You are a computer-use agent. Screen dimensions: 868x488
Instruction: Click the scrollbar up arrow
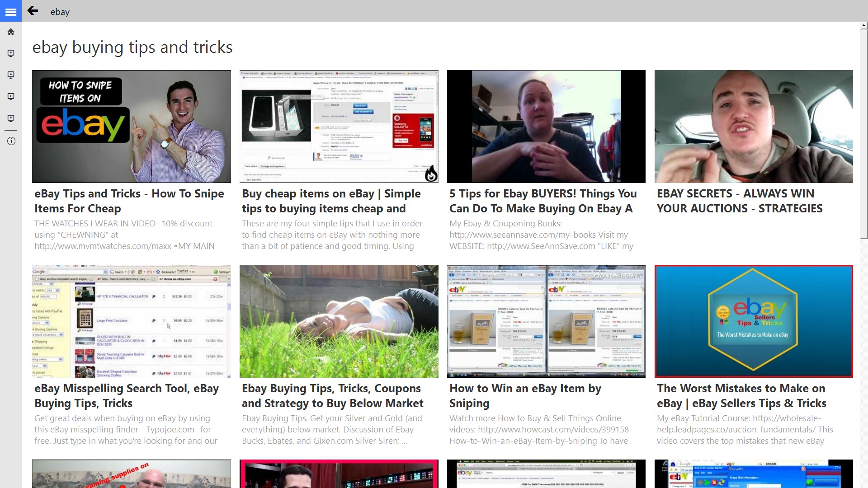click(864, 26)
